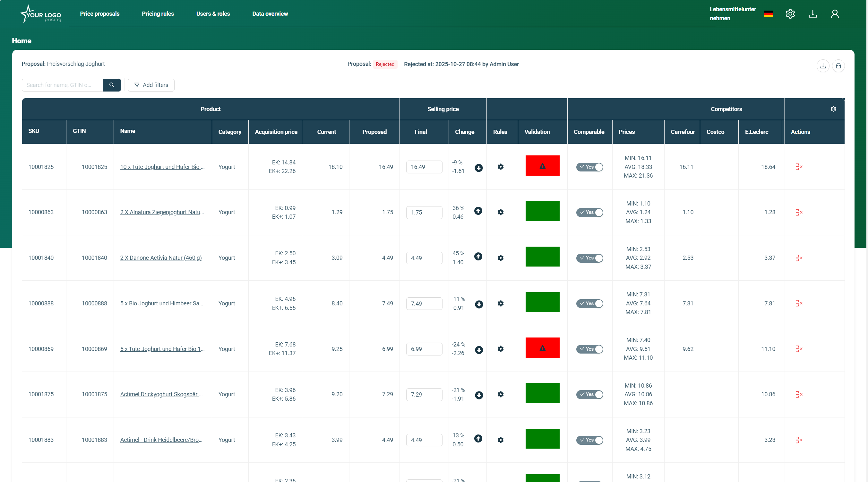
Task: Click remove action icon for SKU 10000863
Action: (x=799, y=212)
